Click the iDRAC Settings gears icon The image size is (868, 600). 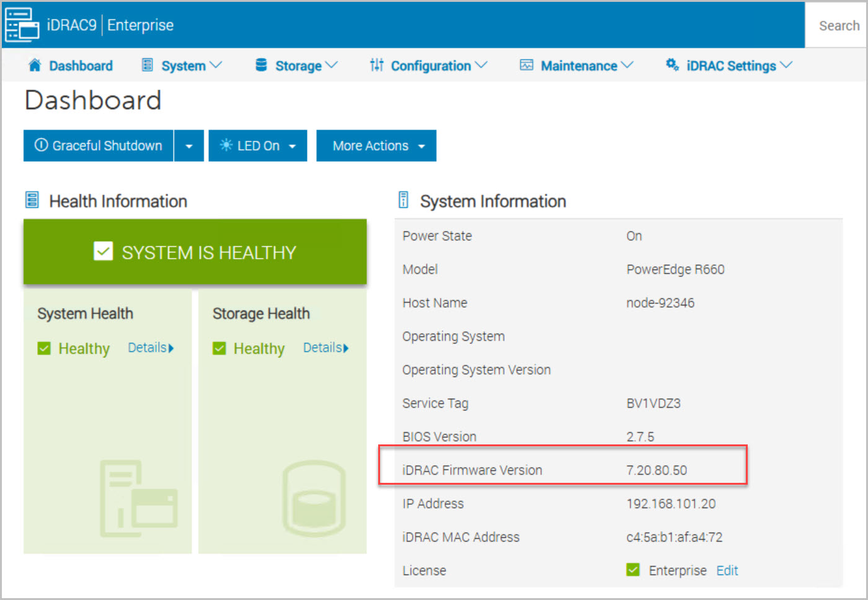coord(672,64)
